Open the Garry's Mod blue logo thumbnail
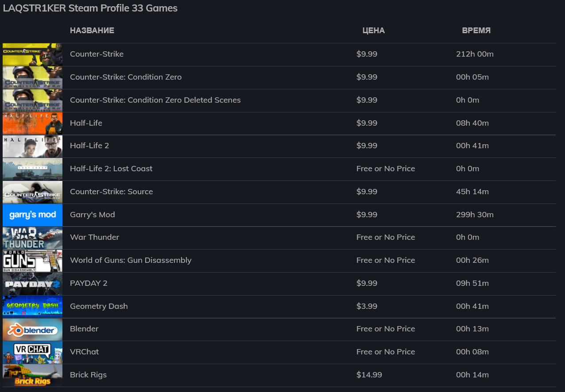The image size is (565, 392). (x=32, y=215)
